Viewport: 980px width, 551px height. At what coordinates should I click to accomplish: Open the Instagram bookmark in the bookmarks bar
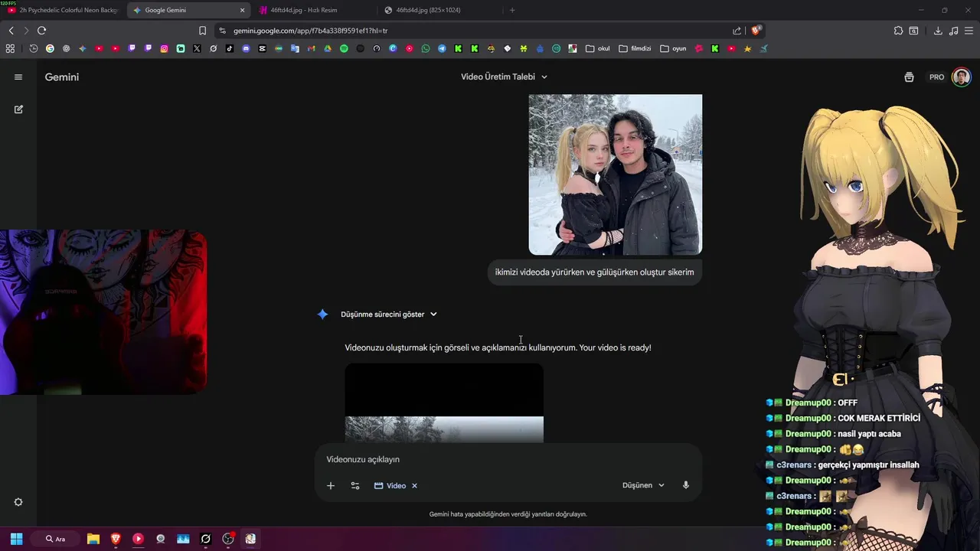coord(164,48)
